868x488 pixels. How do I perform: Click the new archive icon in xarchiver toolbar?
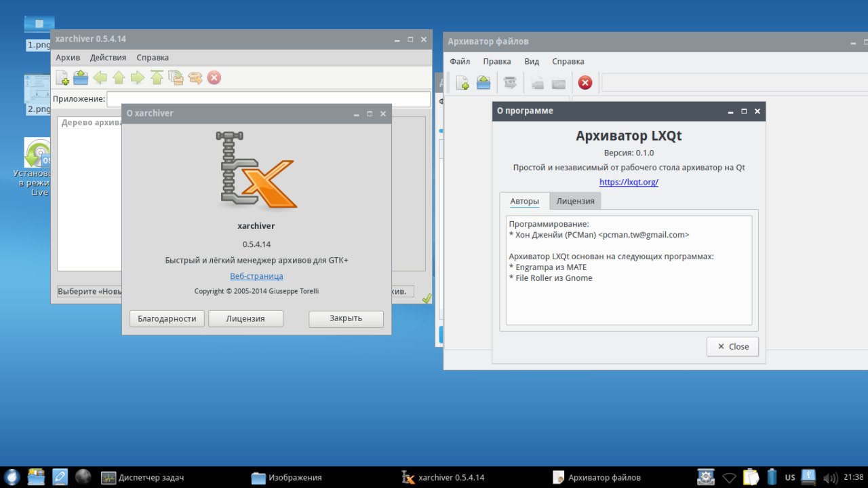point(62,77)
